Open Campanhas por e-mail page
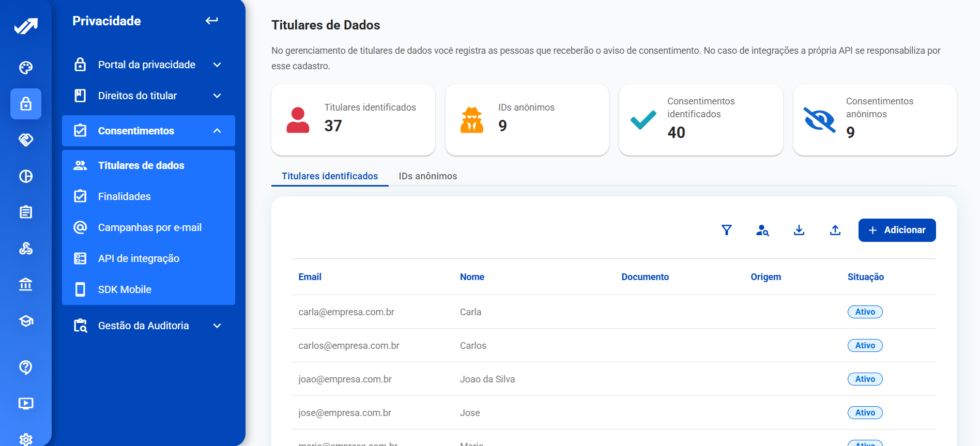This screenshot has height=446, width=980. click(149, 227)
